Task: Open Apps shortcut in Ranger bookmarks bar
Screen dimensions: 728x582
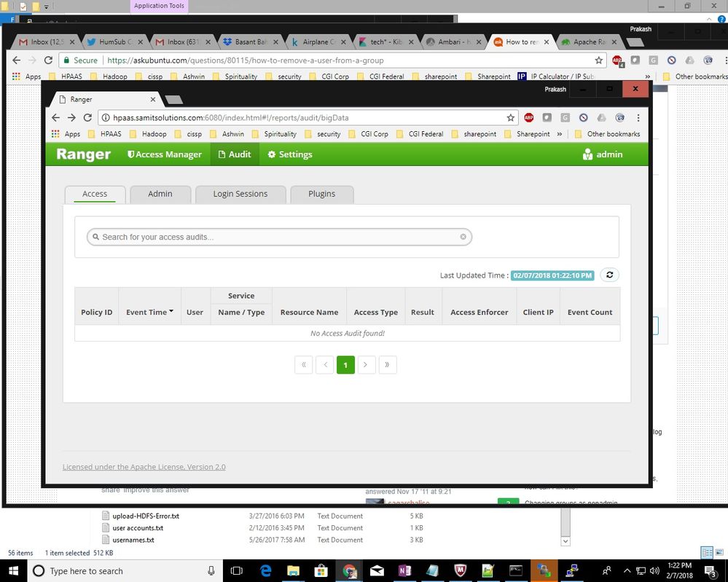Action: (66, 134)
